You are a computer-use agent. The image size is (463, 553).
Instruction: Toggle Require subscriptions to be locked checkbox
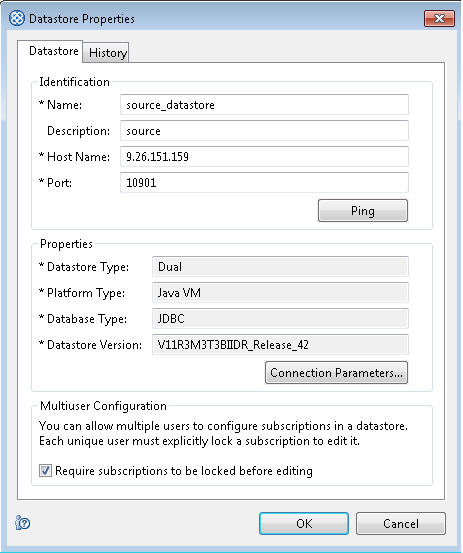[45, 470]
